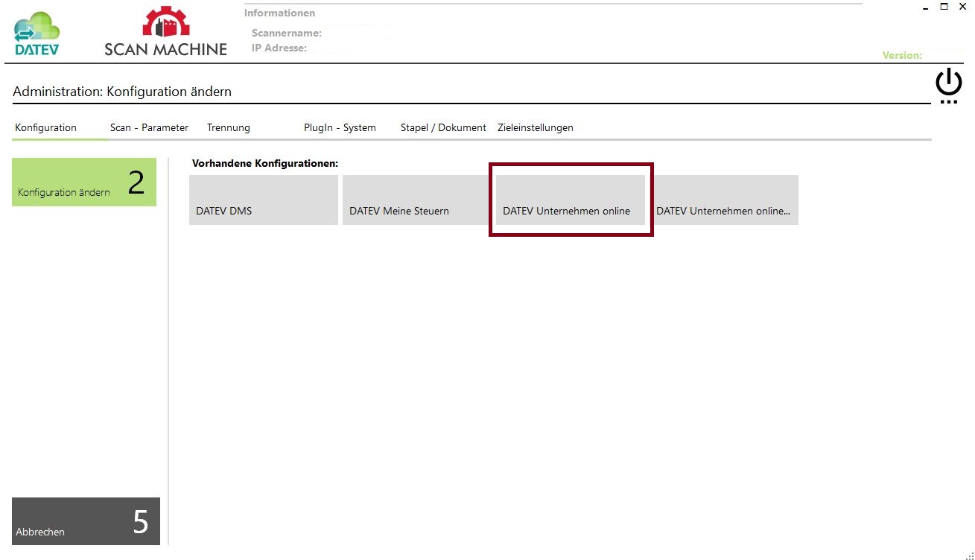The image size is (975, 560).
Task: Click the Abbrechen button
Action: click(86, 521)
